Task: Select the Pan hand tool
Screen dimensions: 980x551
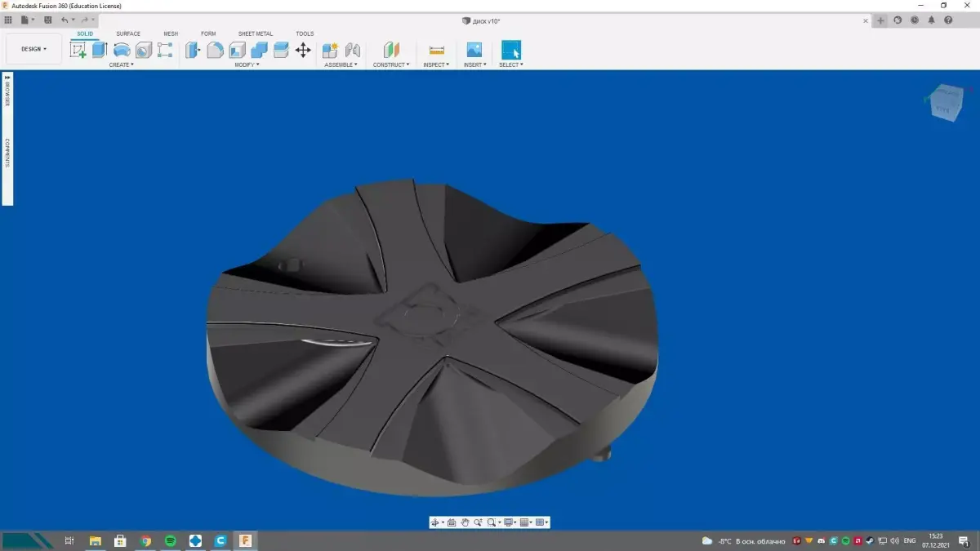Action: point(465,522)
